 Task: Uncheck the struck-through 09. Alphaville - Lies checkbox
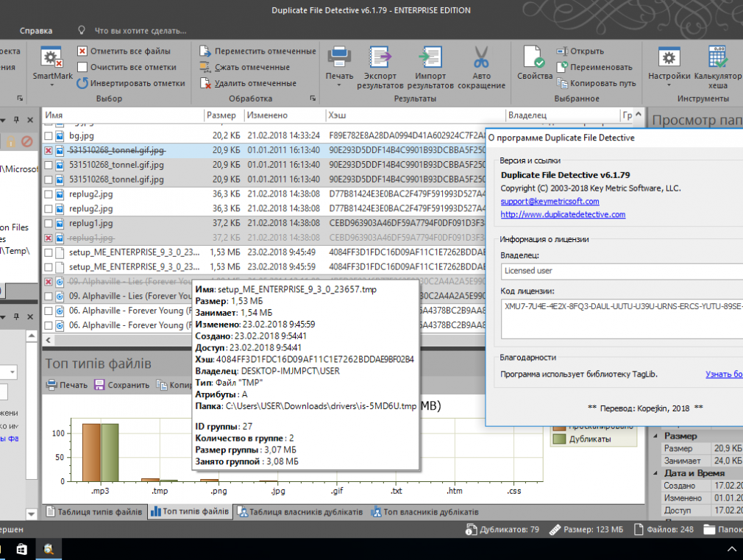[49, 282]
